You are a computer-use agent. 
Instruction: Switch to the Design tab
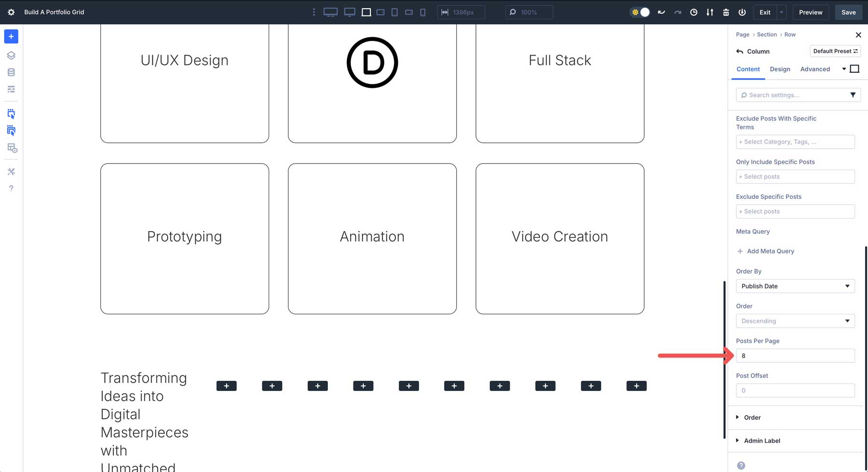[780, 69]
